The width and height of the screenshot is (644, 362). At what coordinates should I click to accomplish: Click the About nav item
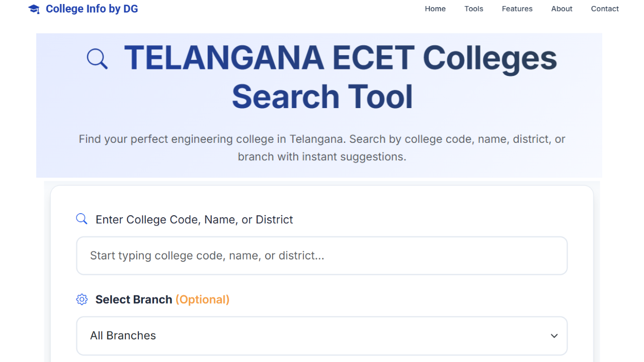coord(561,9)
